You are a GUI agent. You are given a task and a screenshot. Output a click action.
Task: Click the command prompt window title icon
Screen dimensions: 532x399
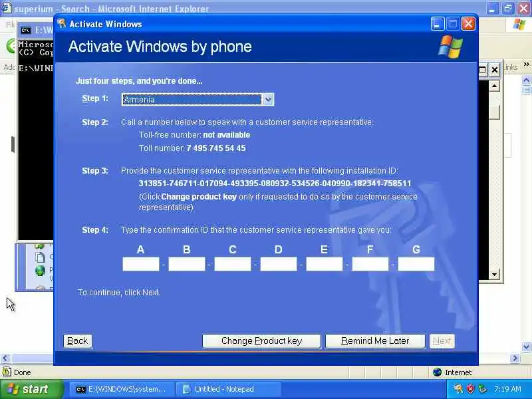(x=25, y=31)
